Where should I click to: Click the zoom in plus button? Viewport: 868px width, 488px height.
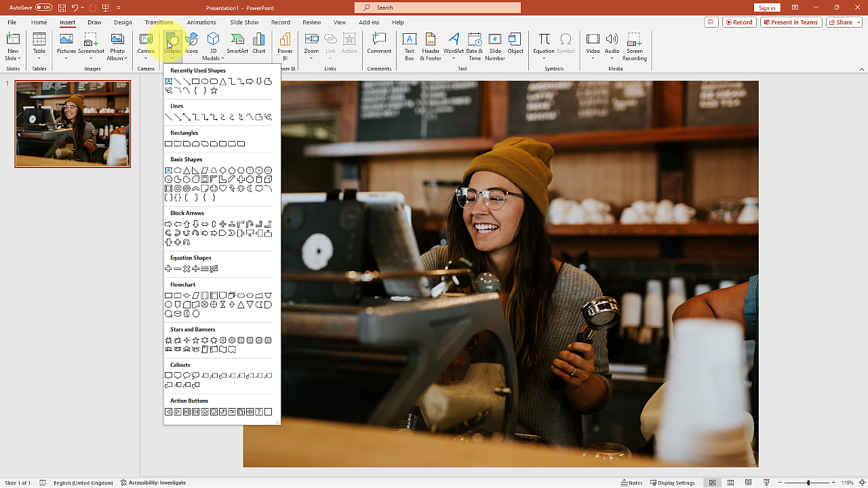click(833, 483)
